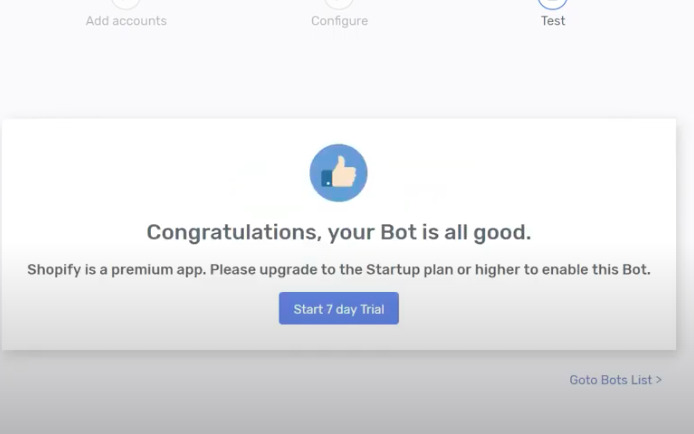Click the dark blue cuff on the thumbs-up
This screenshot has width=694, height=434.
tap(326, 179)
